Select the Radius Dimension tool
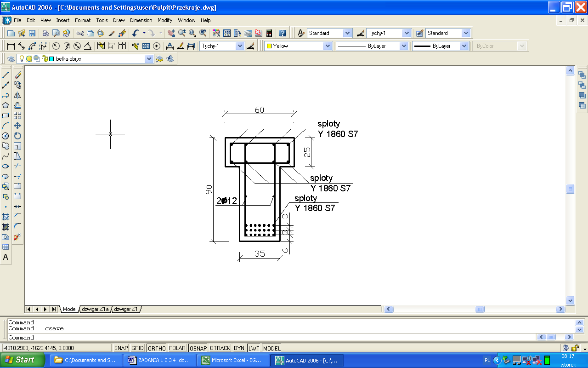The height and width of the screenshot is (368, 588). [56, 46]
